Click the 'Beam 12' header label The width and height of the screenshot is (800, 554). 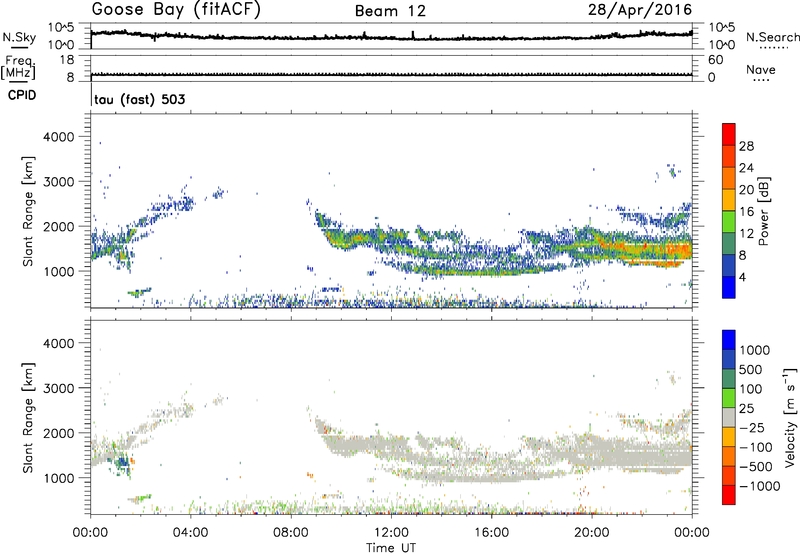point(390,11)
